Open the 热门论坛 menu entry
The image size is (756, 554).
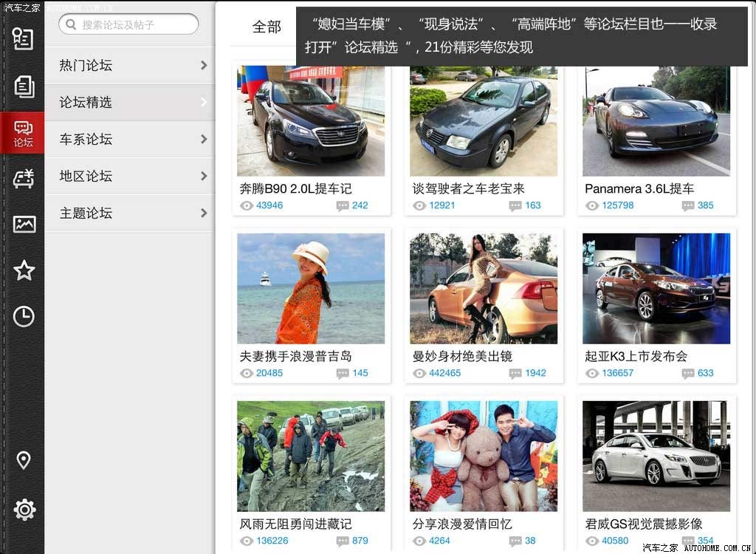130,65
